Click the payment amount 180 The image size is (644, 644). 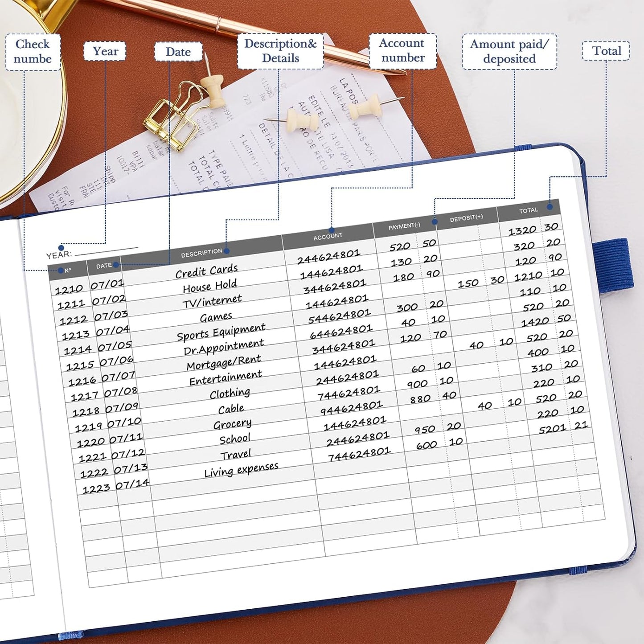pos(404,277)
